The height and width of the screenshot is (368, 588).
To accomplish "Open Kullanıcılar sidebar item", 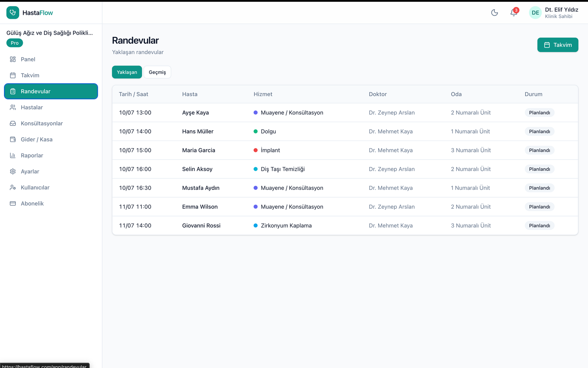I will coord(51,187).
